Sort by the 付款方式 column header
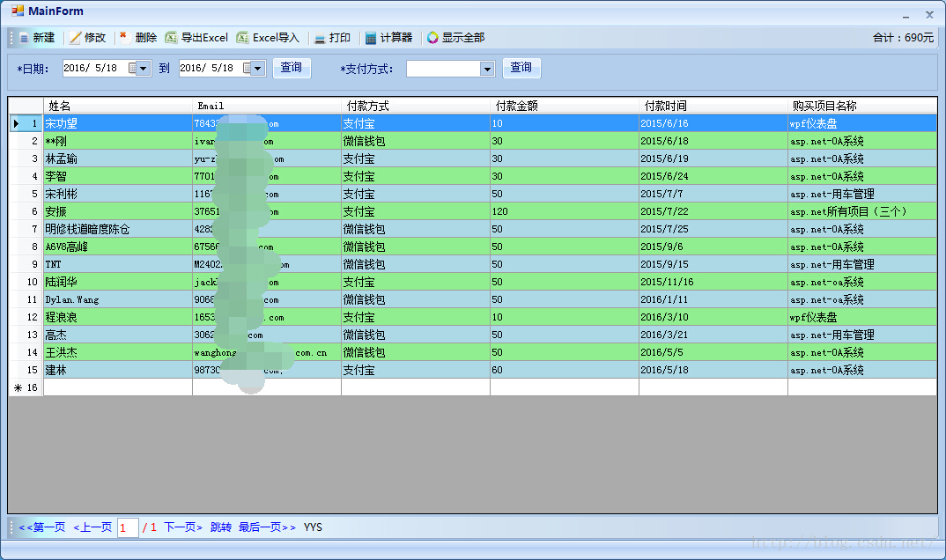Image resolution: width=946 pixels, height=560 pixels. click(x=416, y=106)
